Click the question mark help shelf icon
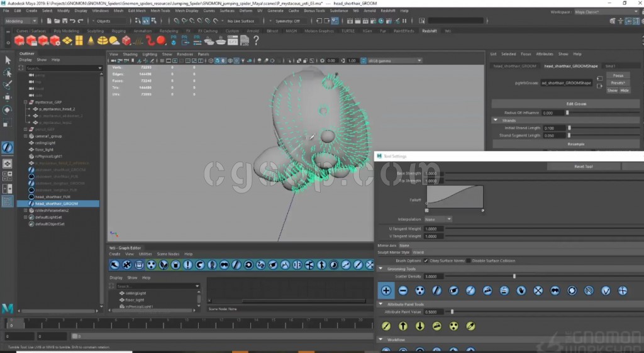644x353 pixels. click(257, 40)
